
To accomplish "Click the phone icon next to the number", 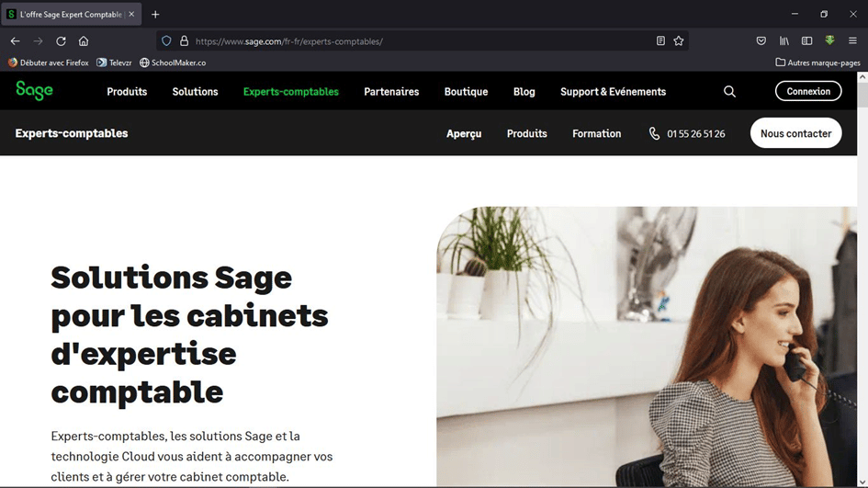I will (654, 133).
